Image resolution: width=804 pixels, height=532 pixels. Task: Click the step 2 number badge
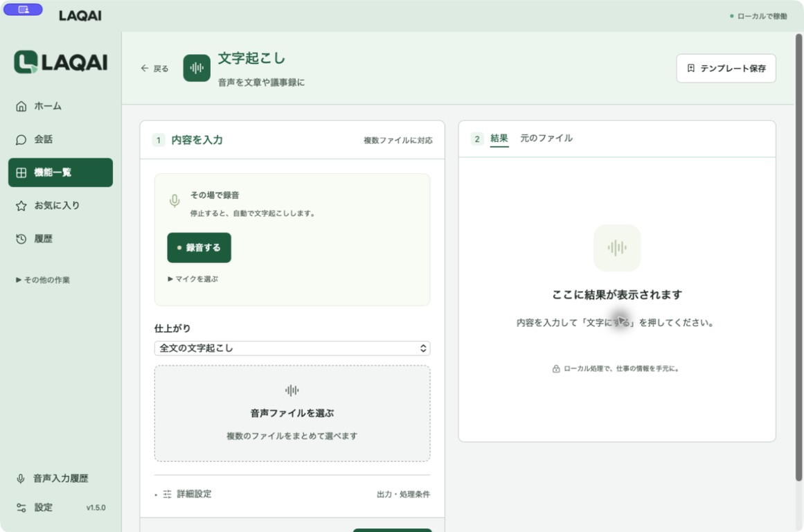pyautogui.click(x=477, y=139)
